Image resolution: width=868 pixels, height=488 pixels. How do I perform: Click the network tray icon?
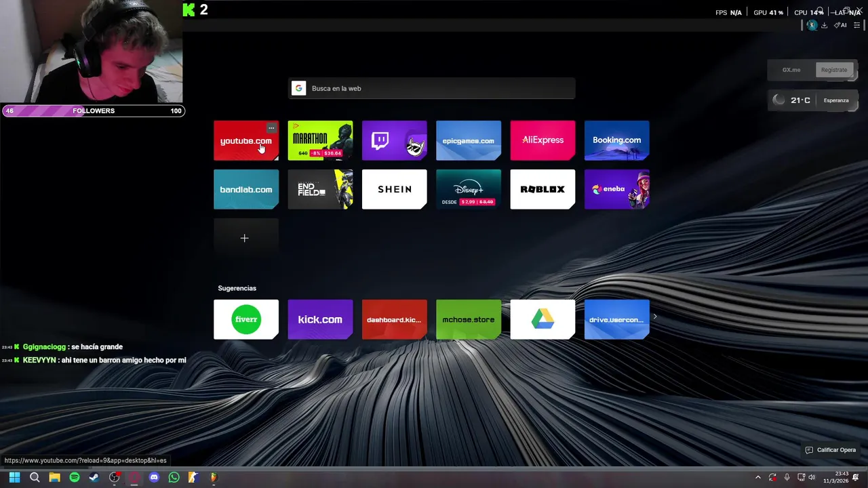click(x=801, y=477)
